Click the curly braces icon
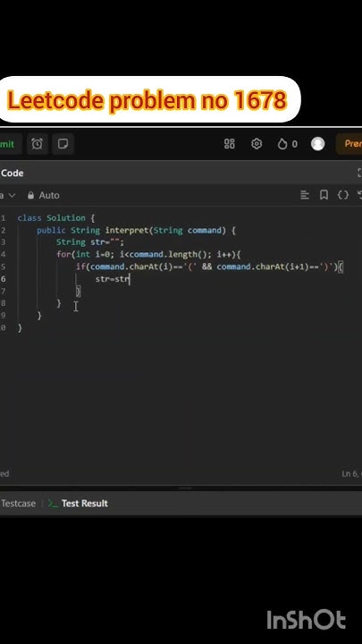Image resolution: width=362 pixels, height=644 pixels. 343,195
